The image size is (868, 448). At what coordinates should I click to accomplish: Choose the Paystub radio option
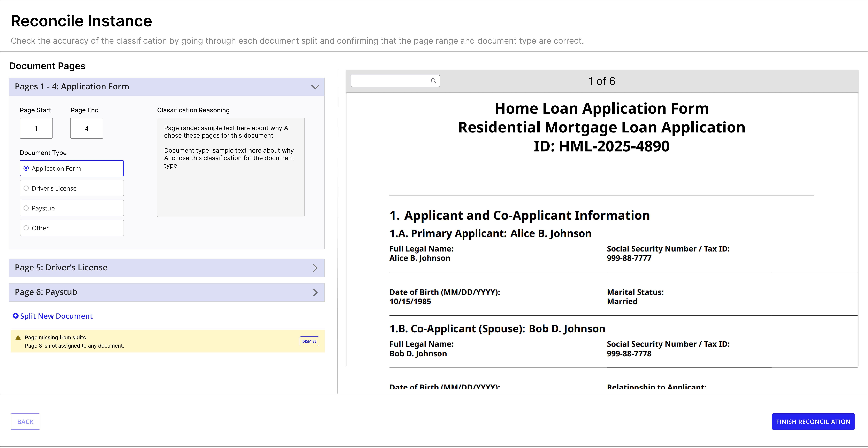click(x=26, y=208)
